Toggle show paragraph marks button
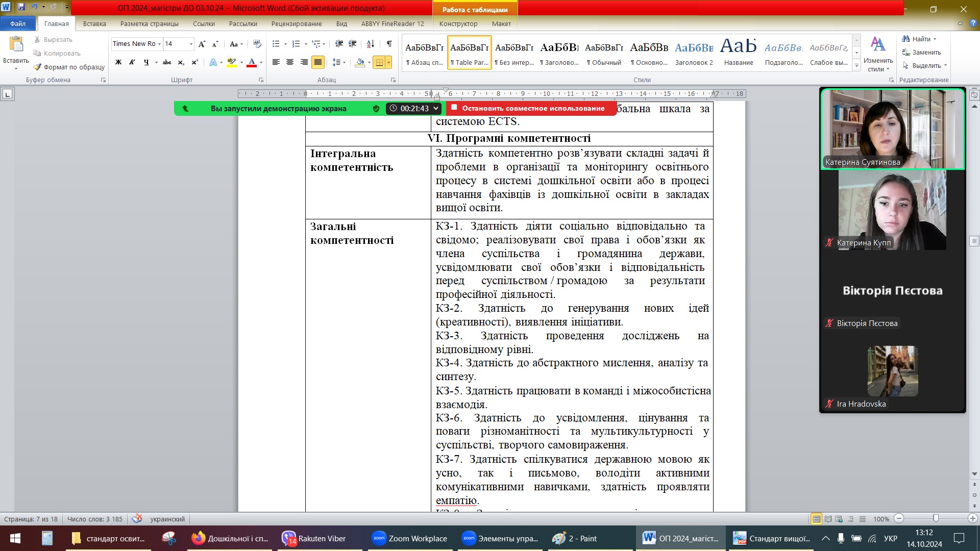980x551 pixels. pyautogui.click(x=389, y=44)
